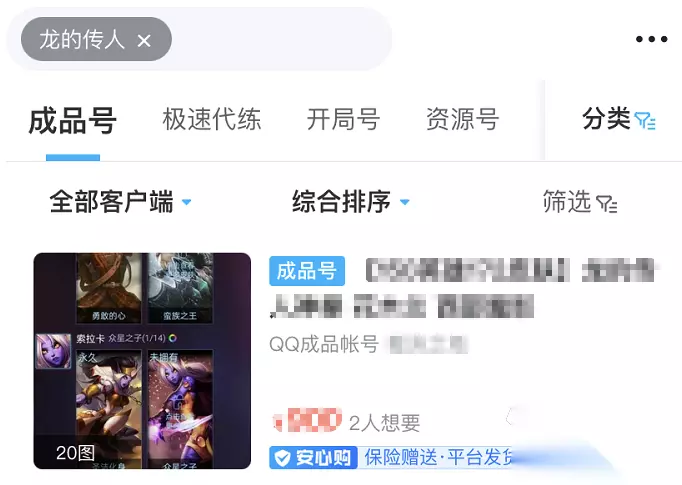Click the blue 成品号 label badge
682x485 pixels.
coord(307,271)
